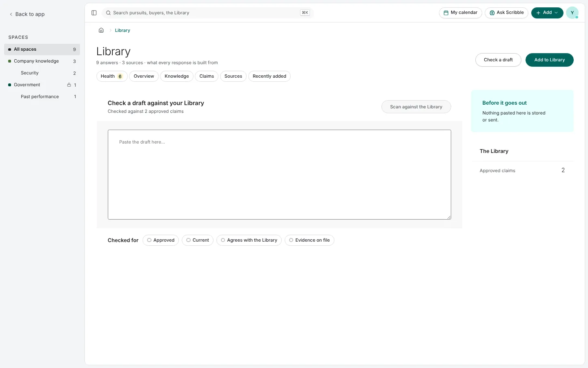Open My calendar

(x=461, y=13)
